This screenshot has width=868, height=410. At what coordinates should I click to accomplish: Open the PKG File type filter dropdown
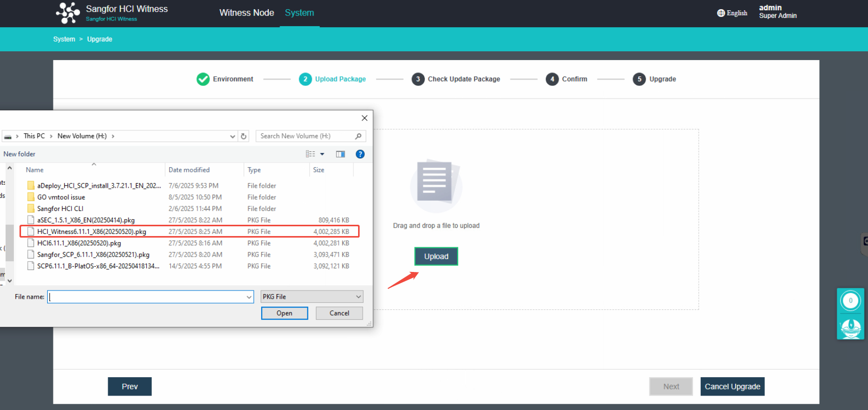coord(359,297)
